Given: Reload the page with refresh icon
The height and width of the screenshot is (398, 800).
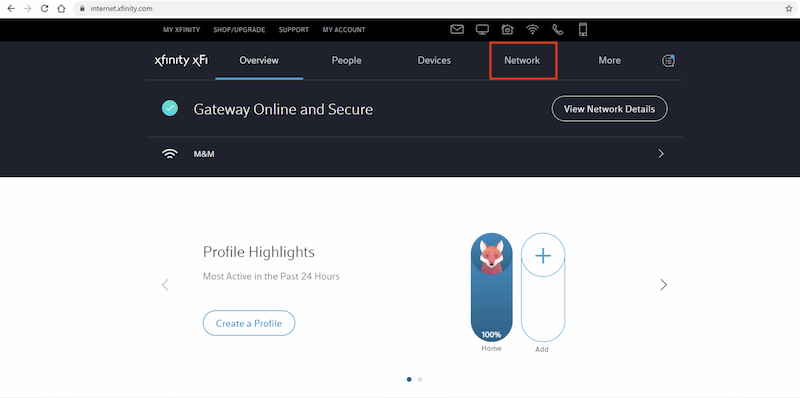Looking at the screenshot, I should coord(44,9).
